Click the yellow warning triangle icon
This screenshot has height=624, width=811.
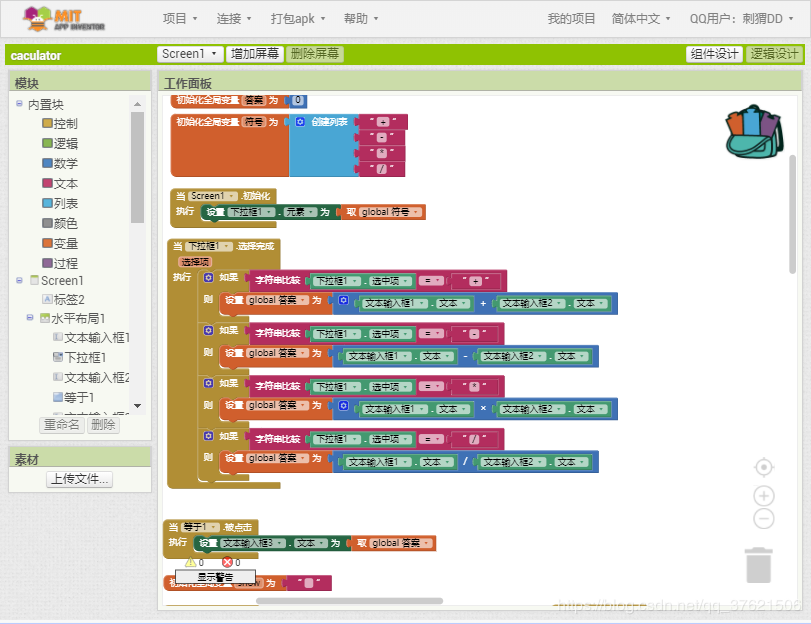[190, 563]
